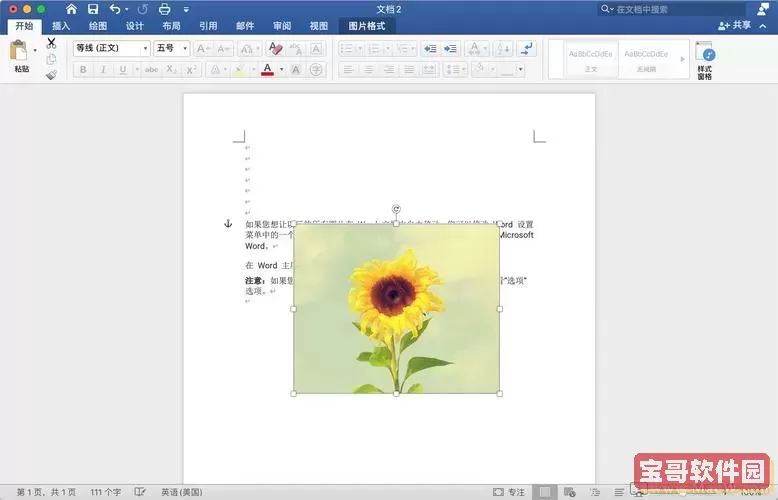The image size is (778, 500).
Task: Increase paragraph indent
Action: tap(450, 49)
